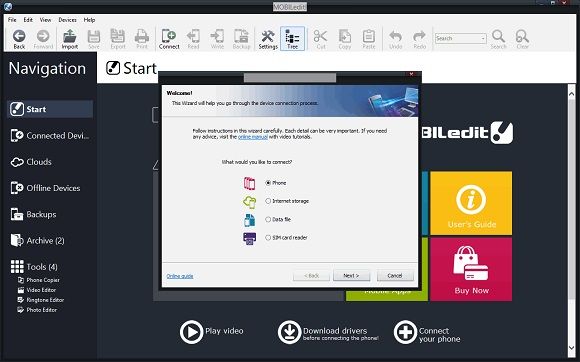580x362 pixels.
Task: Open the Devices menu
Action: pyautogui.click(x=67, y=20)
